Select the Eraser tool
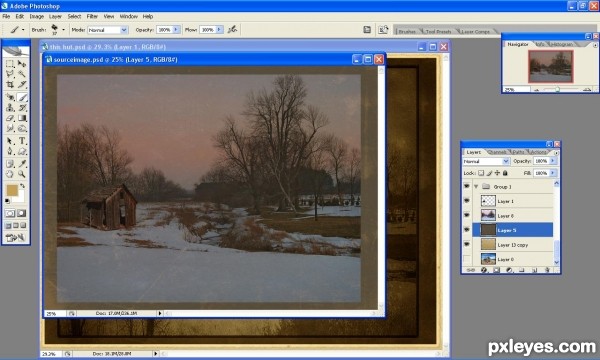The width and height of the screenshot is (600, 360). [x=10, y=118]
